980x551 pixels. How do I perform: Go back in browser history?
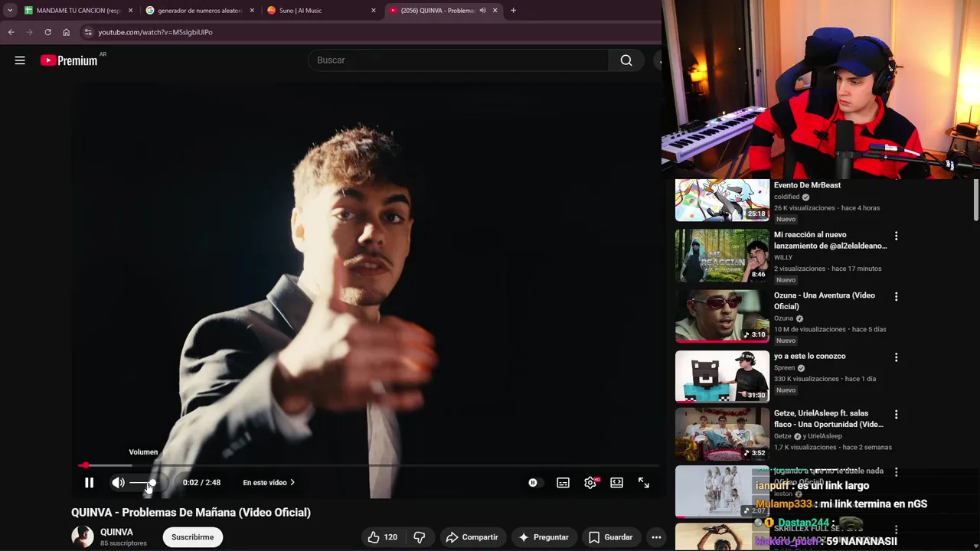coord(11,32)
